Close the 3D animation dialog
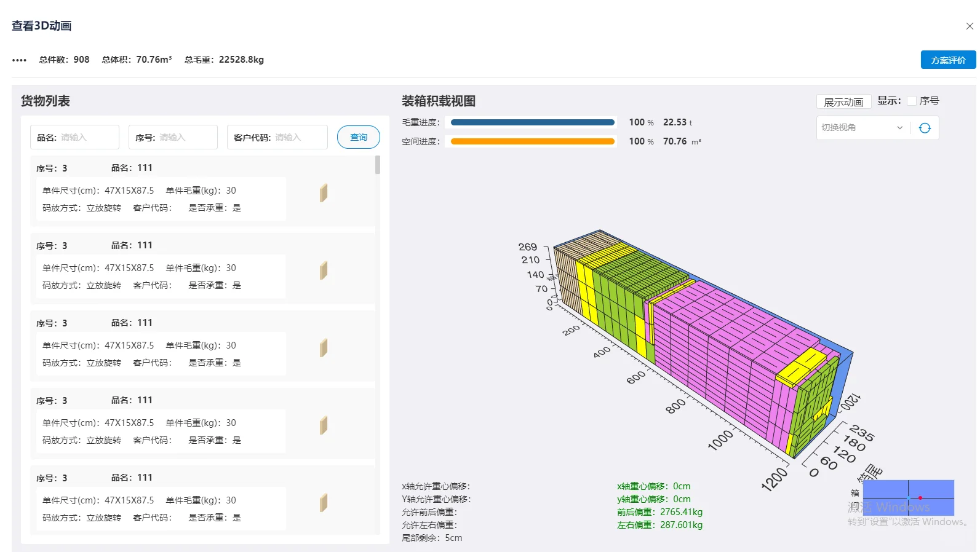 pos(970,26)
